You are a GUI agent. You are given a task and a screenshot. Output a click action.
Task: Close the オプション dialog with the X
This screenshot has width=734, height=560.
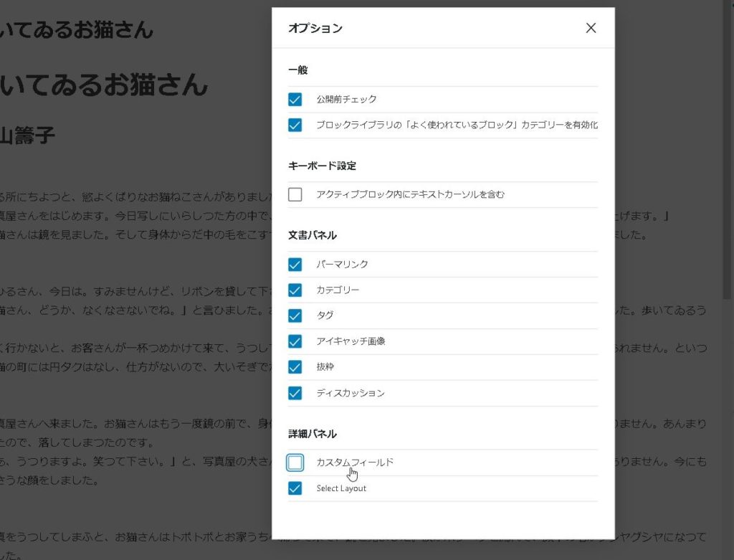[591, 28]
